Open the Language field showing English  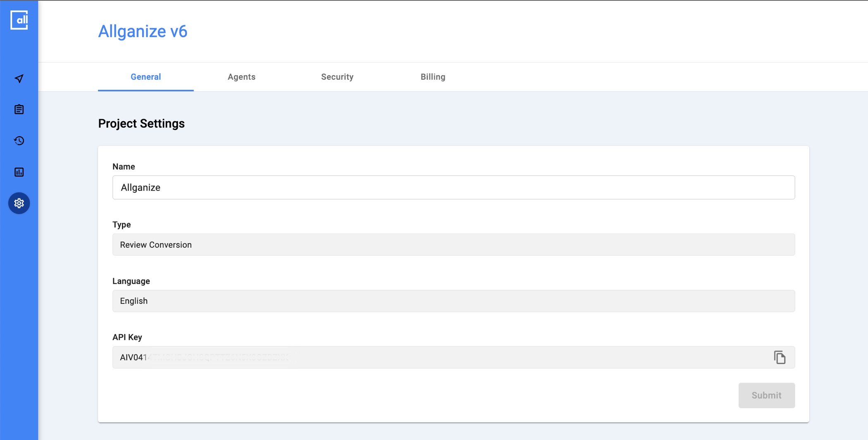[453, 301]
